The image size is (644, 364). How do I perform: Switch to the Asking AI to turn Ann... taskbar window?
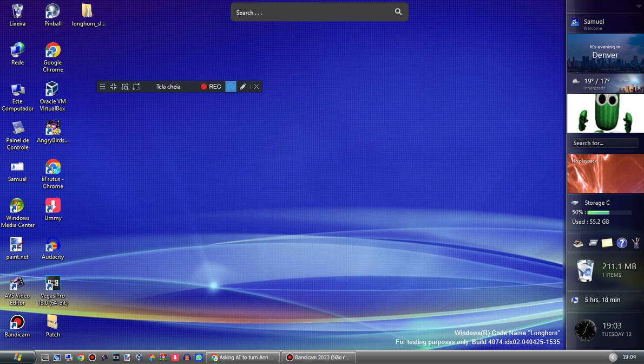(x=243, y=357)
